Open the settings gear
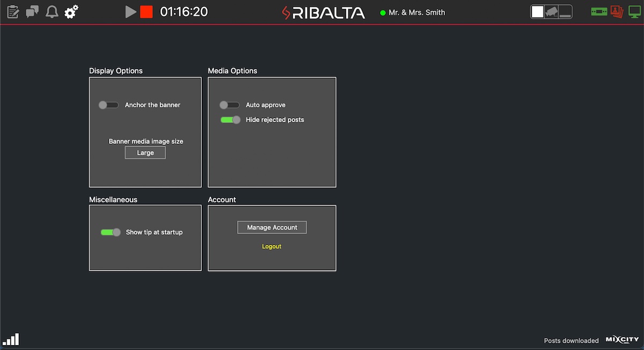644x350 pixels. 70,11
